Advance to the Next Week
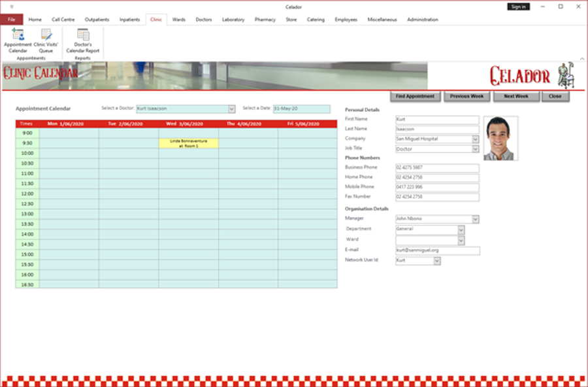588x387 pixels. [x=515, y=95]
